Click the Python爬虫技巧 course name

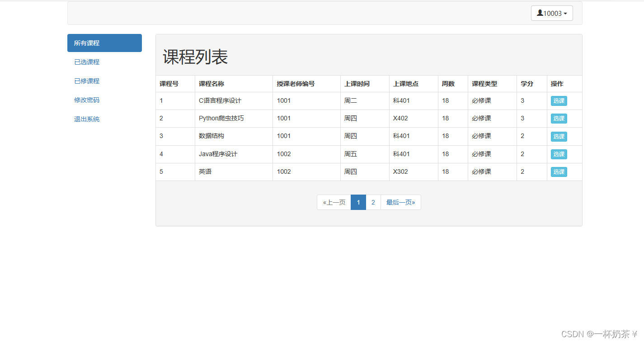[x=221, y=118]
